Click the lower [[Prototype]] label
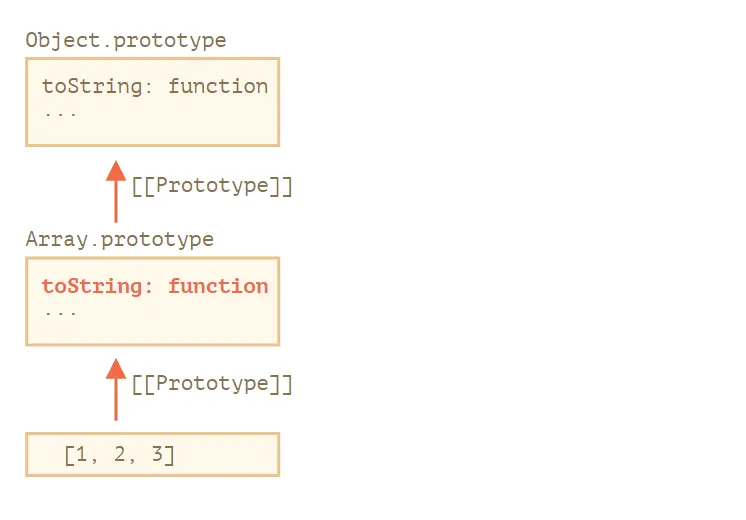The height and width of the screenshot is (520, 746). click(x=212, y=384)
